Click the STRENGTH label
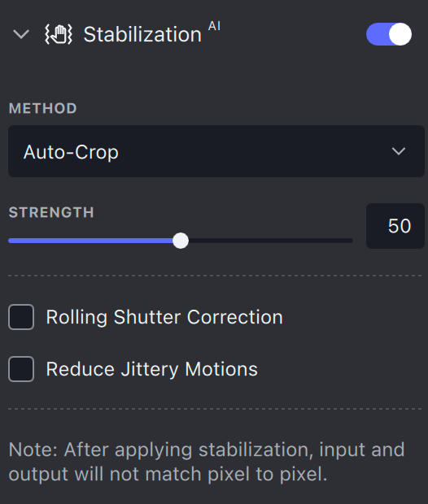Screen dimensions: 428x504 coord(51,212)
